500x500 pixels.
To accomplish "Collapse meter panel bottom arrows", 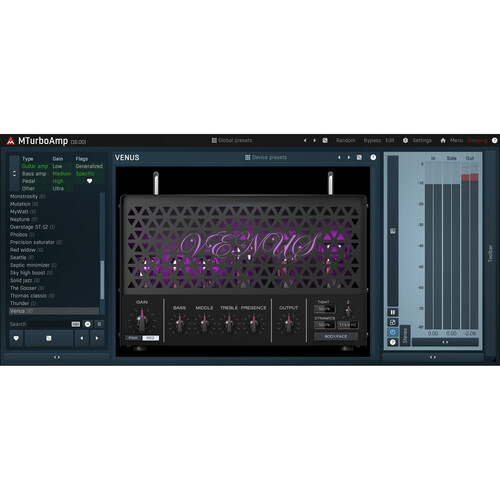I will [433, 357].
